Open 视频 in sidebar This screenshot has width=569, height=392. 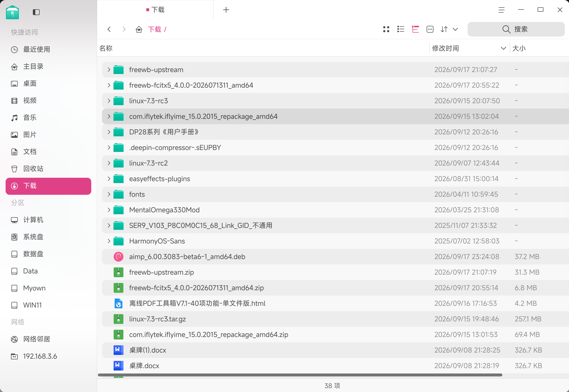tap(48, 101)
